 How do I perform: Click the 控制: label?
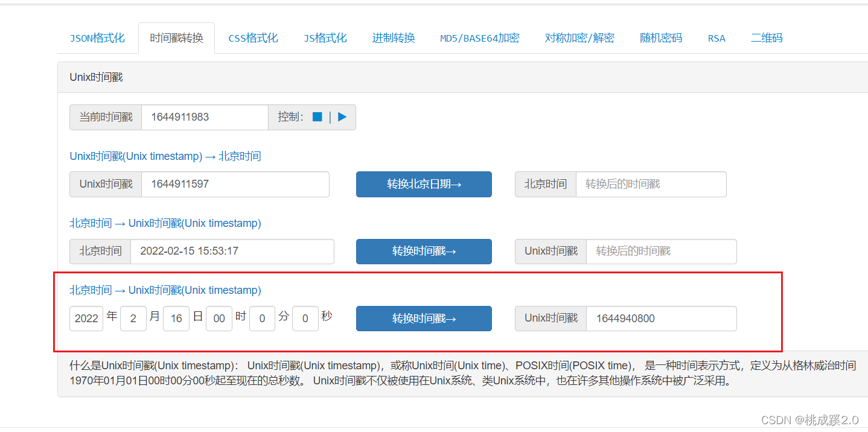tap(291, 117)
